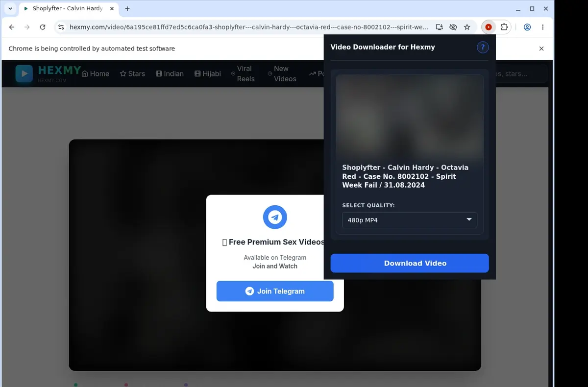Close the Chrome window
588x387 pixels.
[x=546, y=8]
